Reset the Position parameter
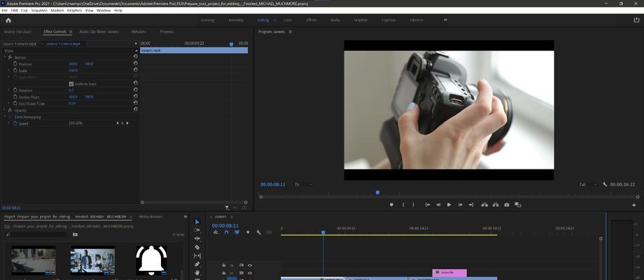 [136, 64]
